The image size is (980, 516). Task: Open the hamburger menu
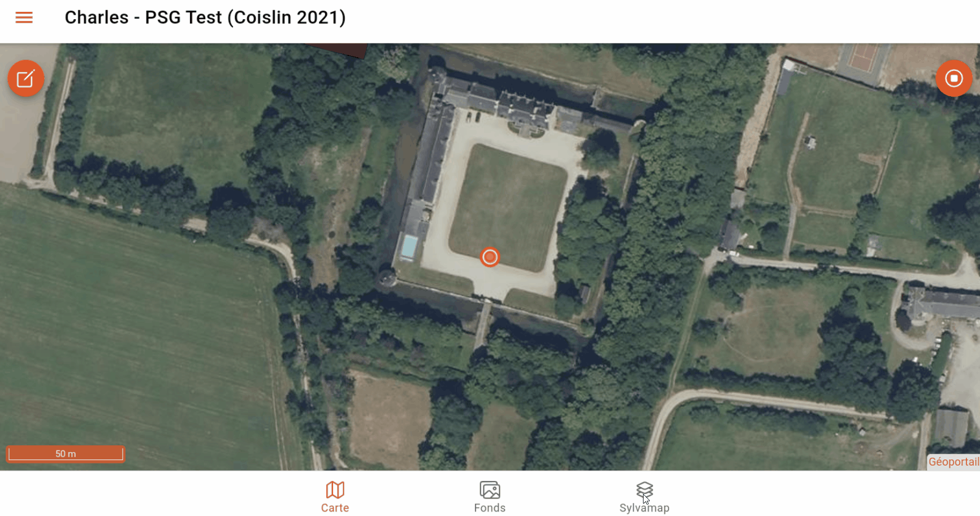pyautogui.click(x=24, y=18)
